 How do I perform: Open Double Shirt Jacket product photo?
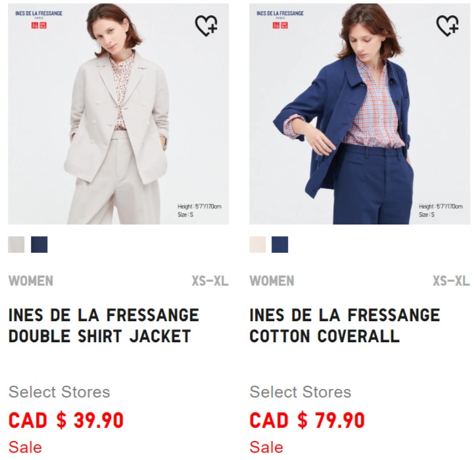click(118, 114)
